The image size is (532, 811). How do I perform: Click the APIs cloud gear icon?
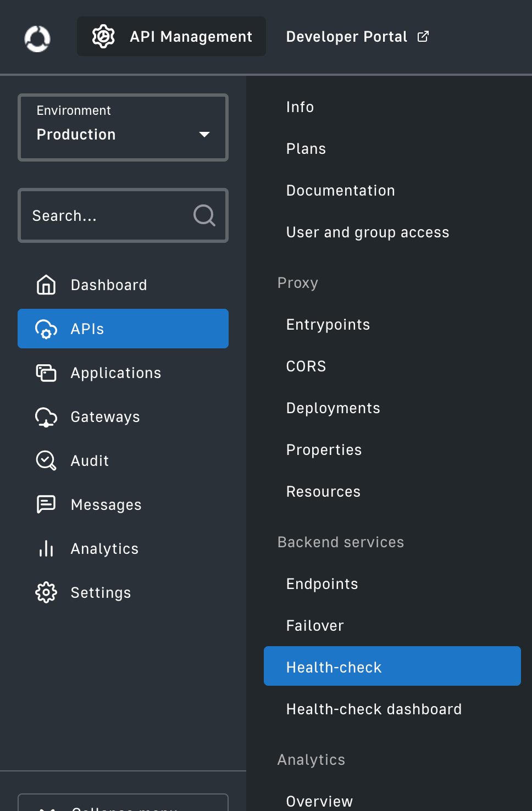(46, 329)
